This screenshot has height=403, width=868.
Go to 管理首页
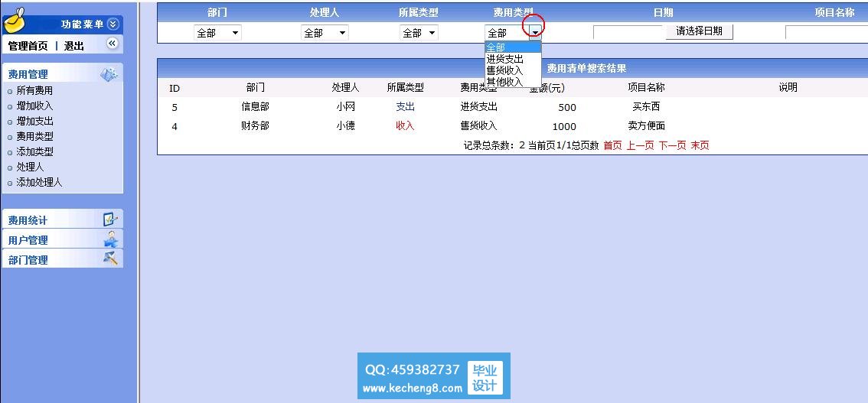pos(28,47)
